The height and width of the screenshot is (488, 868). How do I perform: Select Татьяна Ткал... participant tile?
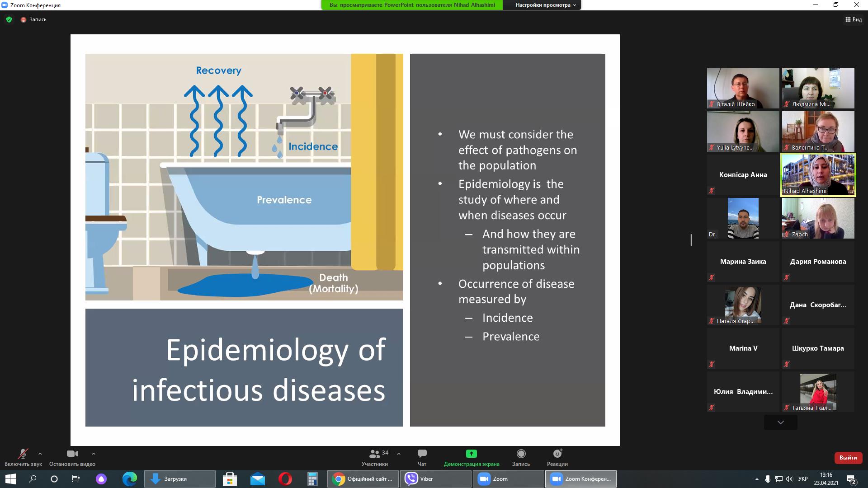coord(818,392)
